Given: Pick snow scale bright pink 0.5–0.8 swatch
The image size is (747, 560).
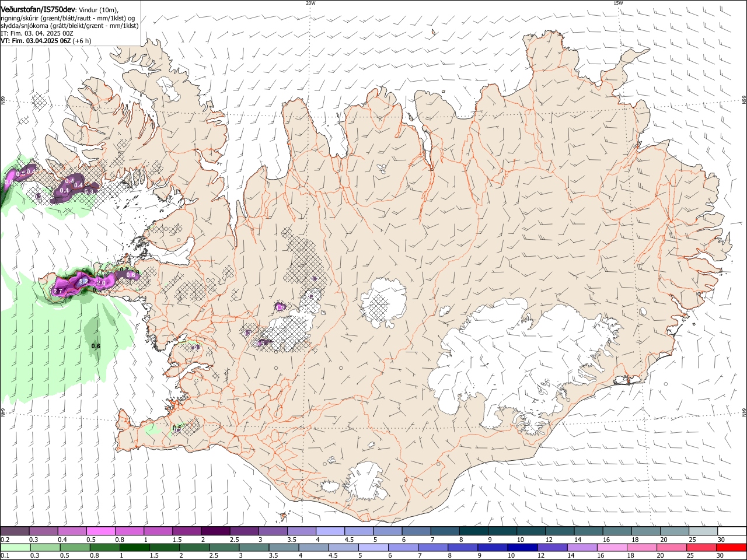Looking at the screenshot, I should 101,531.
